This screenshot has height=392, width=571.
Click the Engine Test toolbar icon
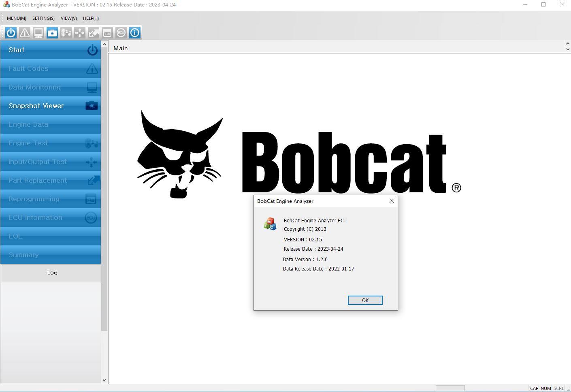[x=66, y=33]
